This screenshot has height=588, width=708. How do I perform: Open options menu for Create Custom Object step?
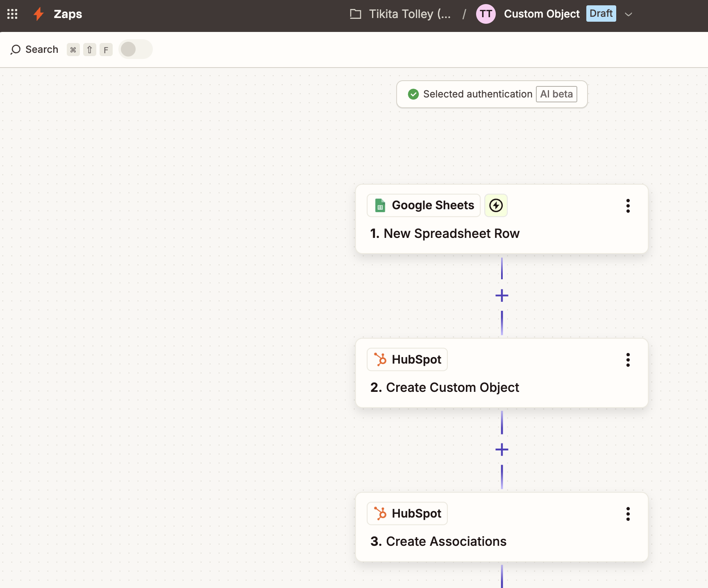click(628, 360)
